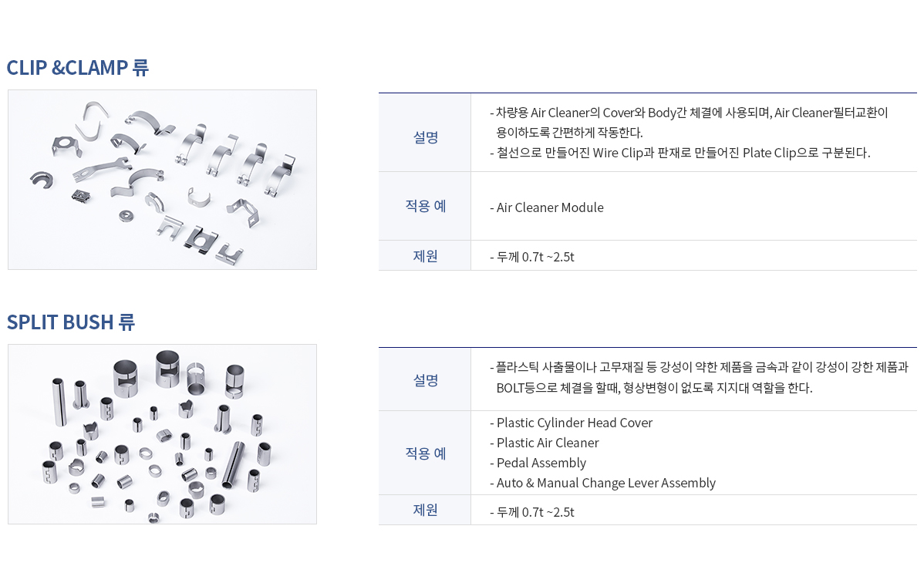The width and height of the screenshot is (924, 563).
Task: Click the BOLT등으로 체결 description line
Action: pyautogui.click(x=654, y=388)
